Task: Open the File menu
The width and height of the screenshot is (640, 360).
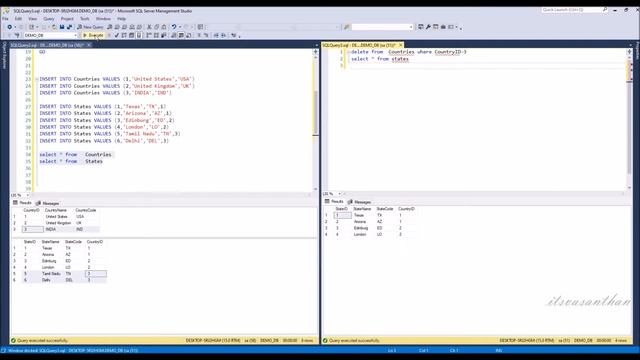Action: click(x=5, y=19)
